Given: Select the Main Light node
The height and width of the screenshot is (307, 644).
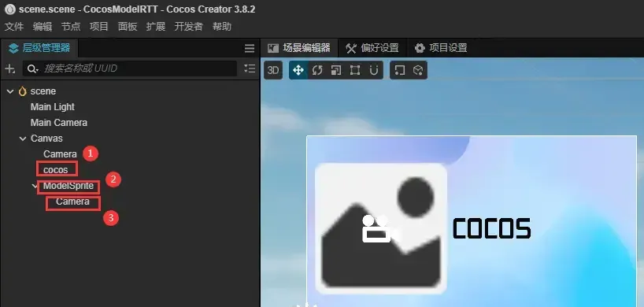Looking at the screenshot, I should pyautogui.click(x=53, y=107).
